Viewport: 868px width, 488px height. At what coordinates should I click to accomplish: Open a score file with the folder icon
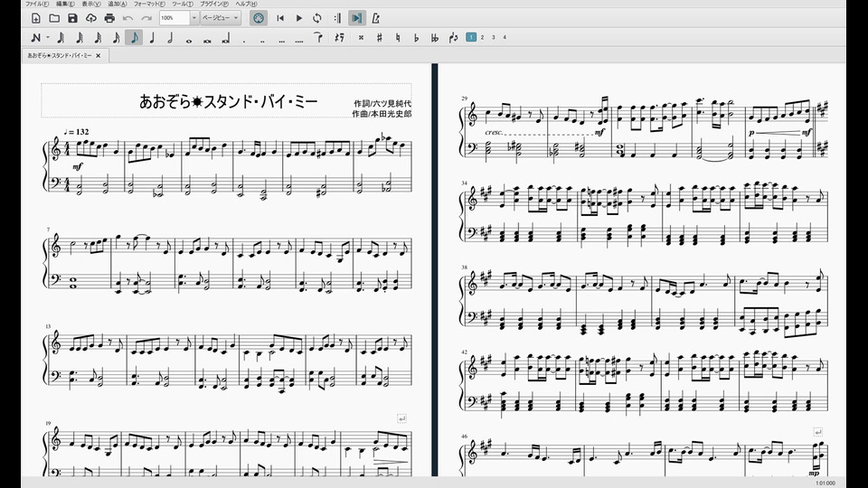(54, 18)
